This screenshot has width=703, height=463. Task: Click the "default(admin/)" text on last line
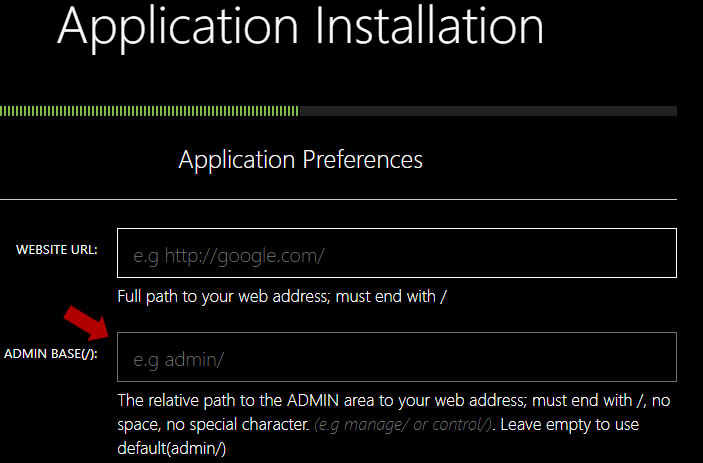[172, 448]
